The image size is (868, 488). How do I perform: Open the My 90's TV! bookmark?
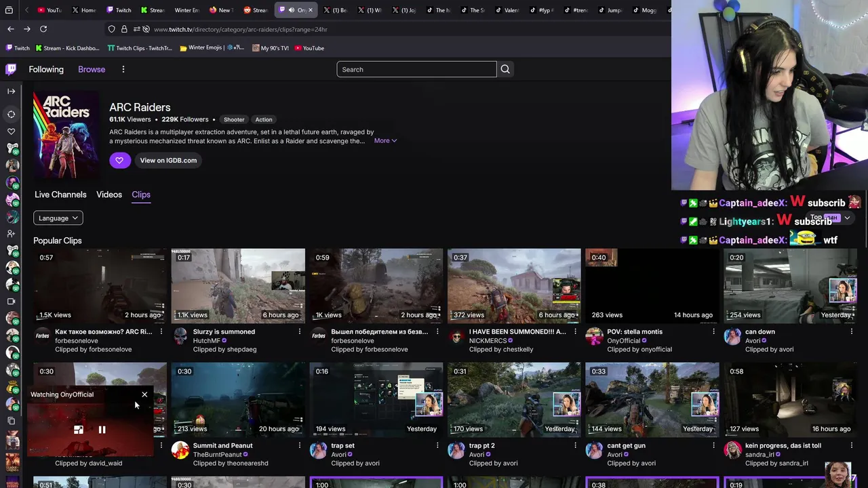[270, 48]
